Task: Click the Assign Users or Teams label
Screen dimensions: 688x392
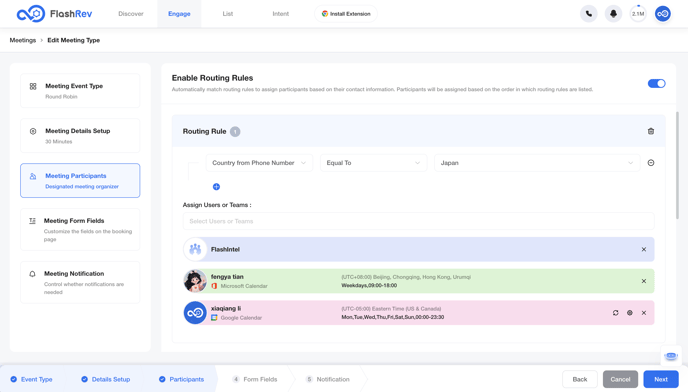Action: point(217,205)
